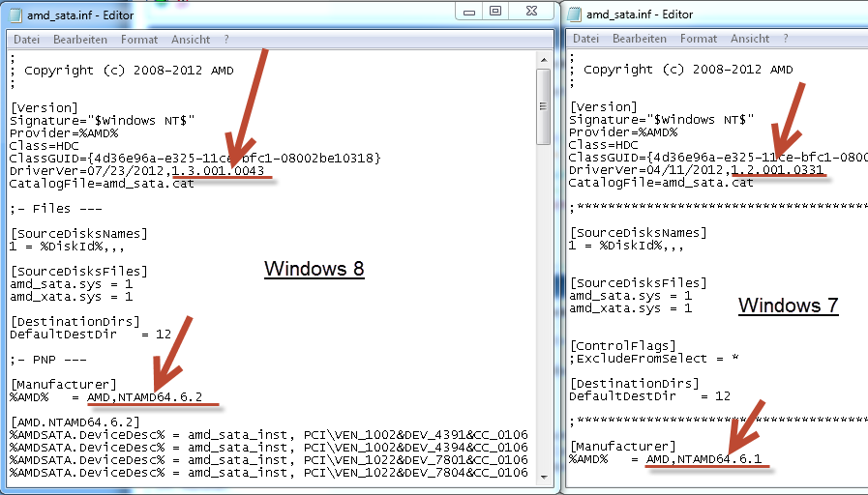This screenshot has height=495, width=868.
Task: Click [SourceDisksNames] header in left window
Action: [x=78, y=233]
